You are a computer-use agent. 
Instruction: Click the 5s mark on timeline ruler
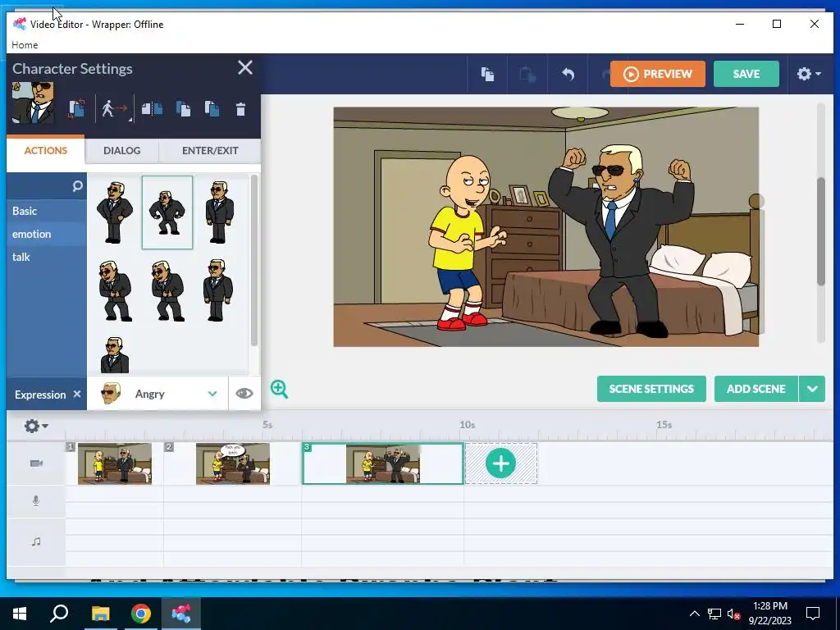click(267, 424)
